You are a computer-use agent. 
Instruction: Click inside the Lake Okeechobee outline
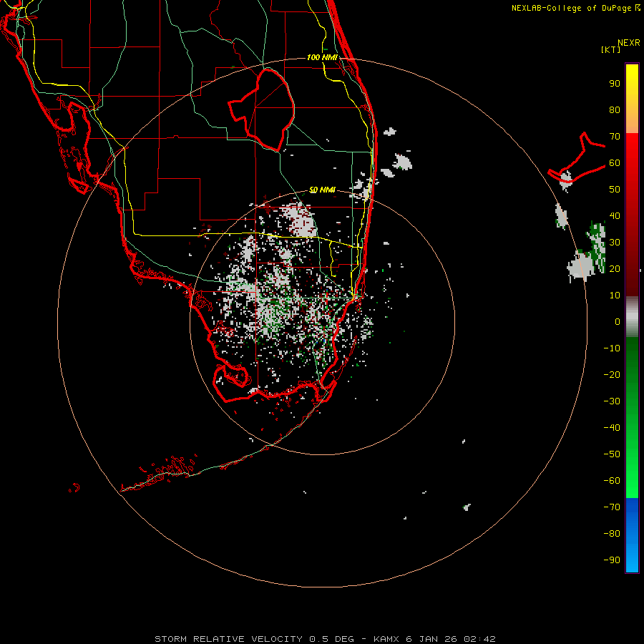(x=269, y=111)
